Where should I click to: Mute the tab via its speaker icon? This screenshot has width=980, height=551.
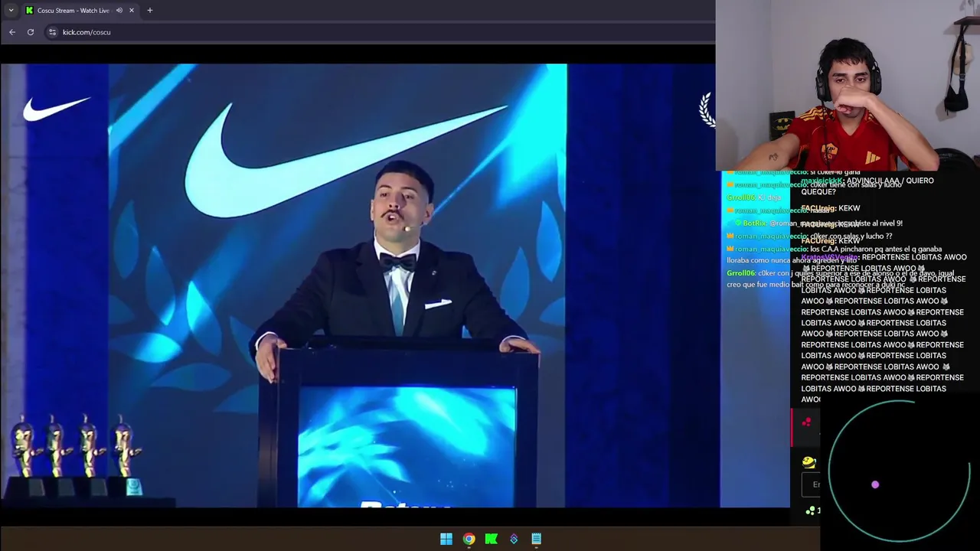119,10
